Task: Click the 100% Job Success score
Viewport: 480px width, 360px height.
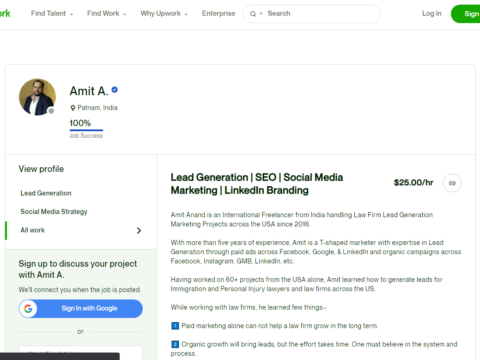Action: (x=80, y=123)
